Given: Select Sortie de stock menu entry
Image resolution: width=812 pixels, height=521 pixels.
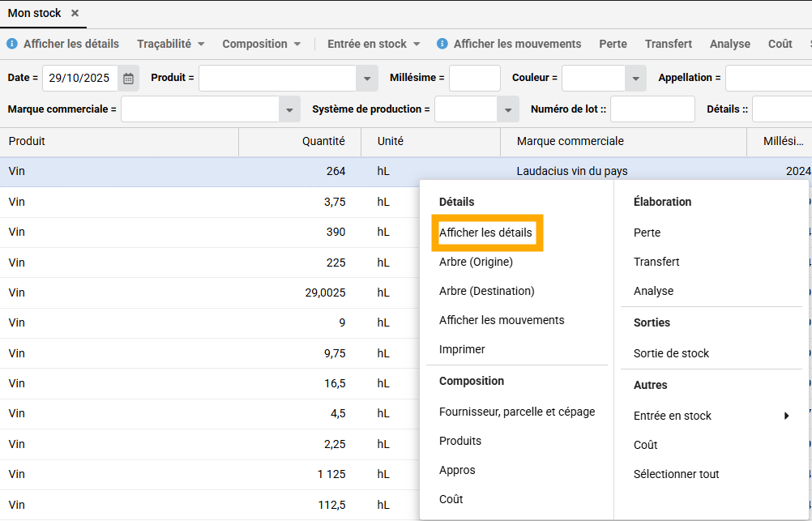Looking at the screenshot, I should click(x=671, y=353).
